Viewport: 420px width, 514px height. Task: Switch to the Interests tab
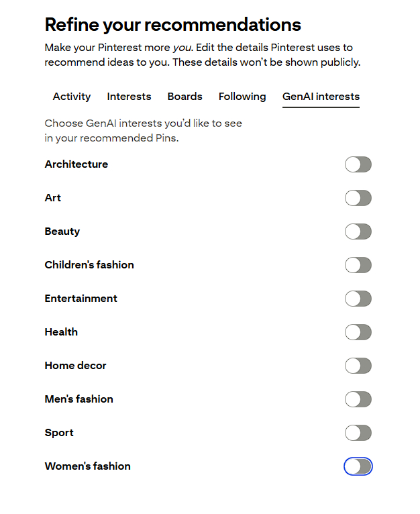click(x=129, y=97)
